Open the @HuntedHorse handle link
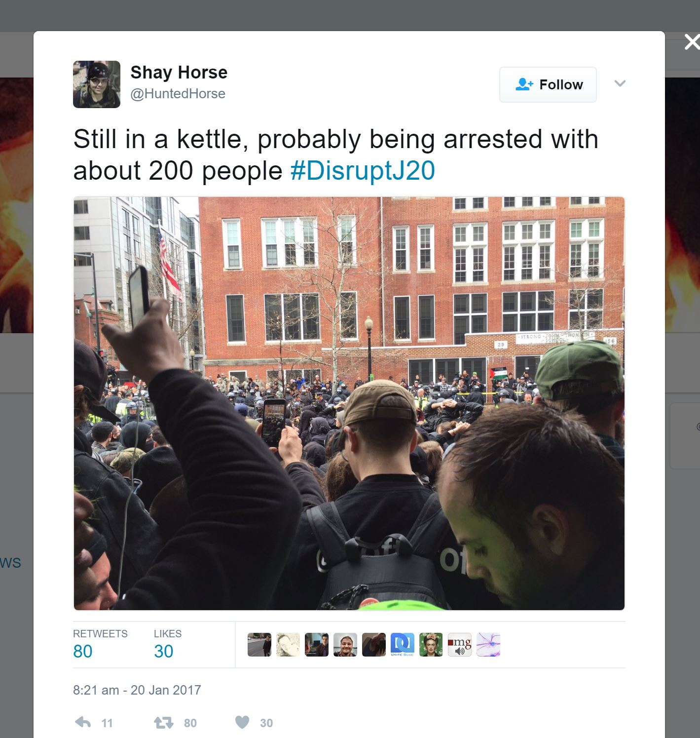Screen dimensions: 700x738 click(x=178, y=94)
